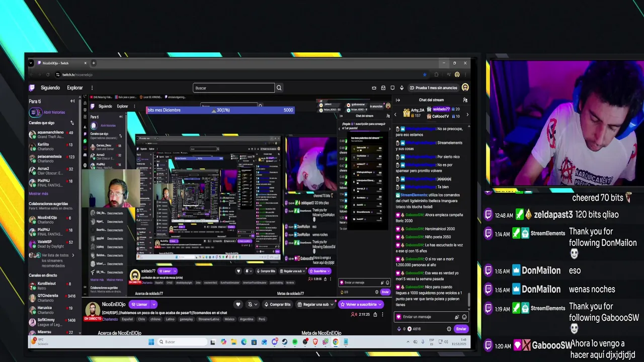Viewport: 644px width, 362px height.
Task: Click Volver a suscribirte dropdown button
Action: tap(361, 304)
